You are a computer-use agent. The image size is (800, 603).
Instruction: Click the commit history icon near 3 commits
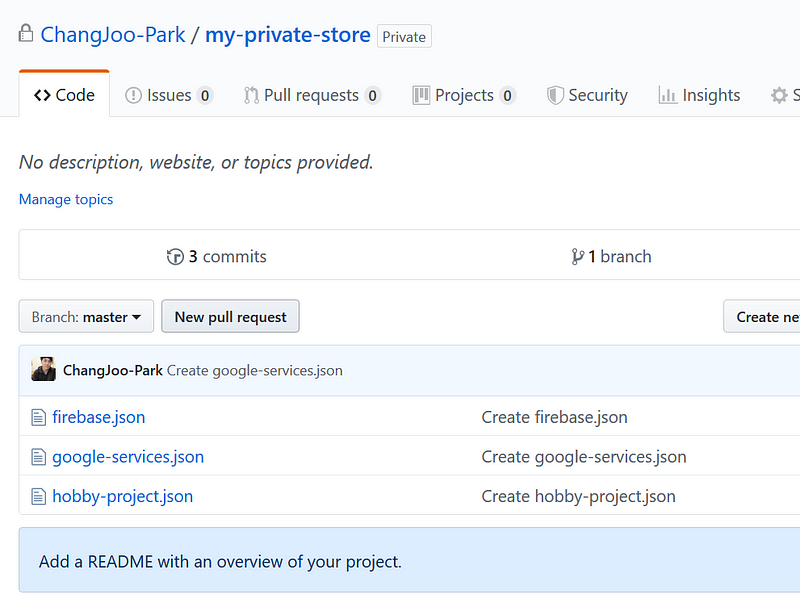(x=176, y=256)
